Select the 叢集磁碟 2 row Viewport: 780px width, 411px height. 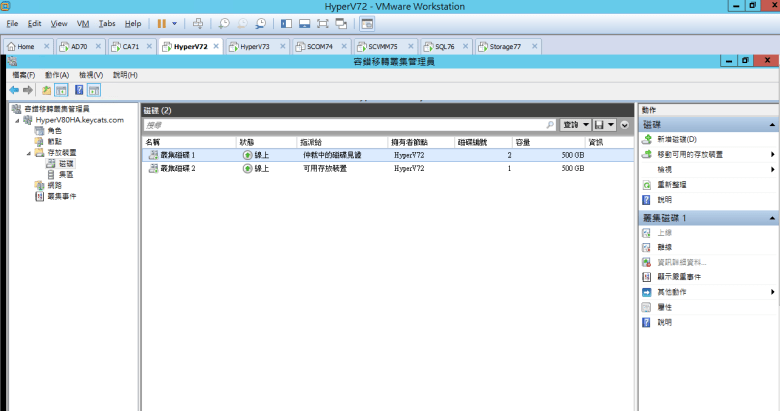170,169
